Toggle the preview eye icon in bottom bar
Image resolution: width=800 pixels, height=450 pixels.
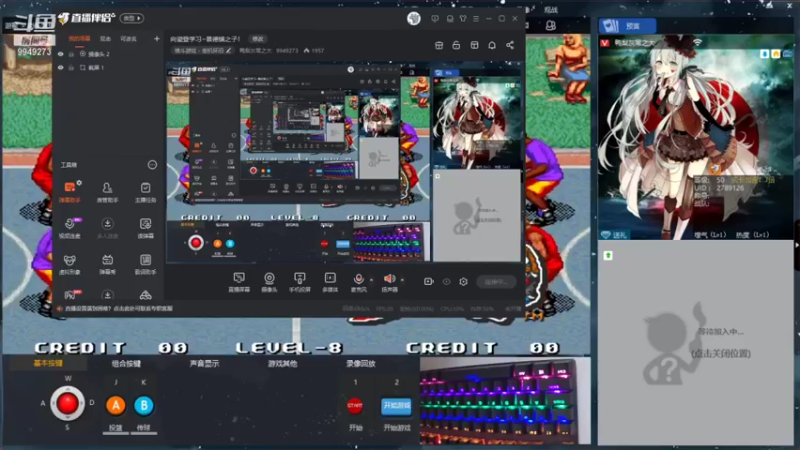(446, 282)
